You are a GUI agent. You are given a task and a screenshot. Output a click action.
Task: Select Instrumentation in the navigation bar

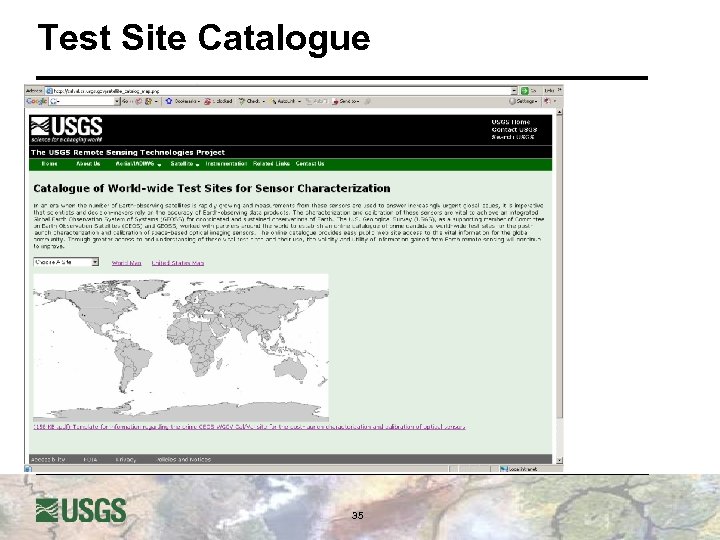click(x=226, y=164)
